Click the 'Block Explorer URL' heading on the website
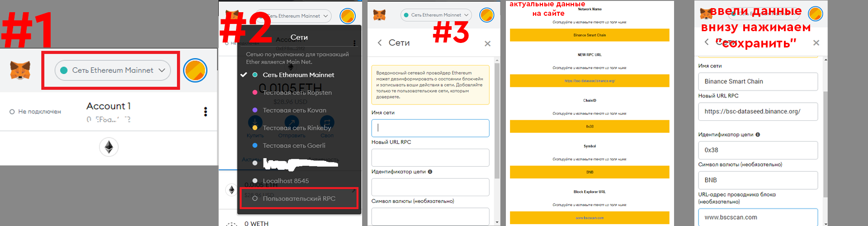Image resolution: width=868 pixels, height=226 pixels. pyautogui.click(x=590, y=192)
